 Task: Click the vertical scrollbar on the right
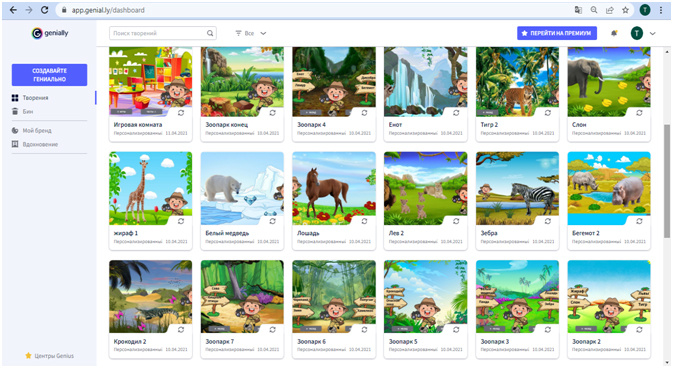click(x=667, y=182)
